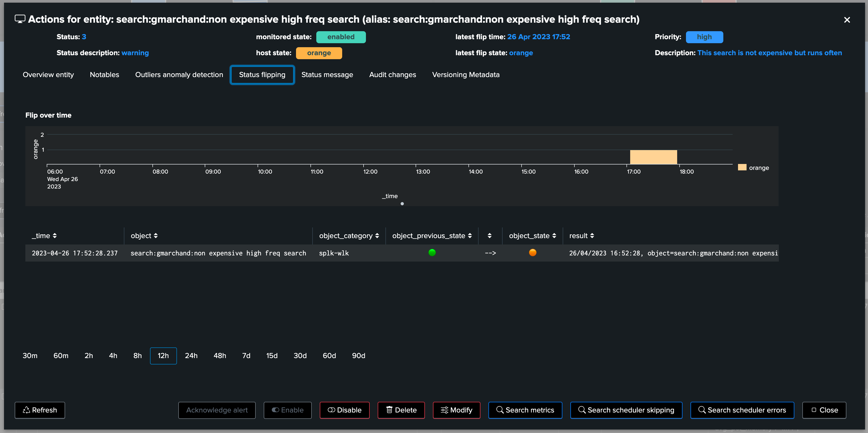868x433 pixels.
Task: Click the Refresh button
Action: point(40,410)
